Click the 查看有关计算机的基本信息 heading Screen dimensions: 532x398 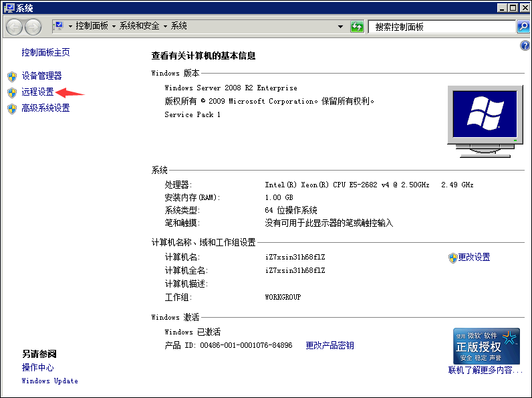pos(203,56)
